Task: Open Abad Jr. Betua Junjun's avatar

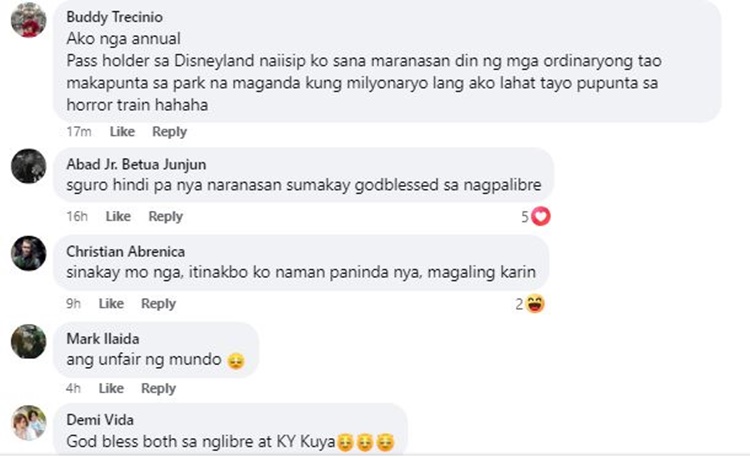Action: click(x=29, y=166)
